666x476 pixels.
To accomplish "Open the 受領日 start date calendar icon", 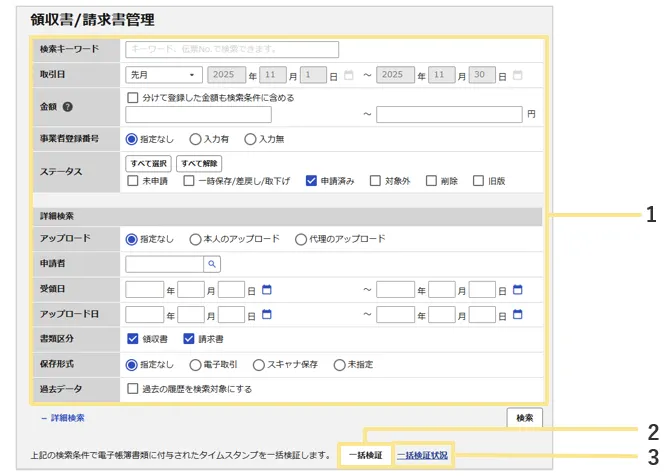I will [x=267, y=290].
